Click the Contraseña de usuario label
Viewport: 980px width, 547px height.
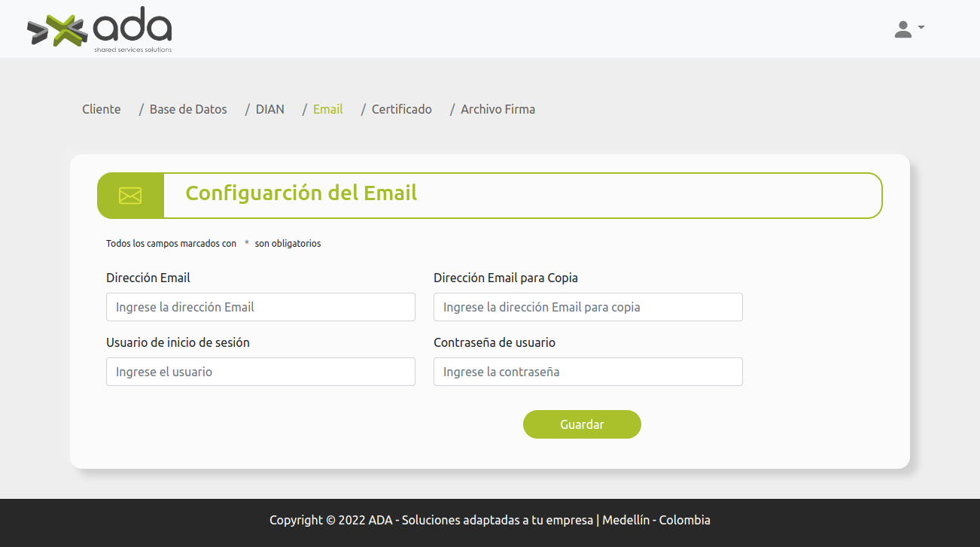pyautogui.click(x=495, y=342)
